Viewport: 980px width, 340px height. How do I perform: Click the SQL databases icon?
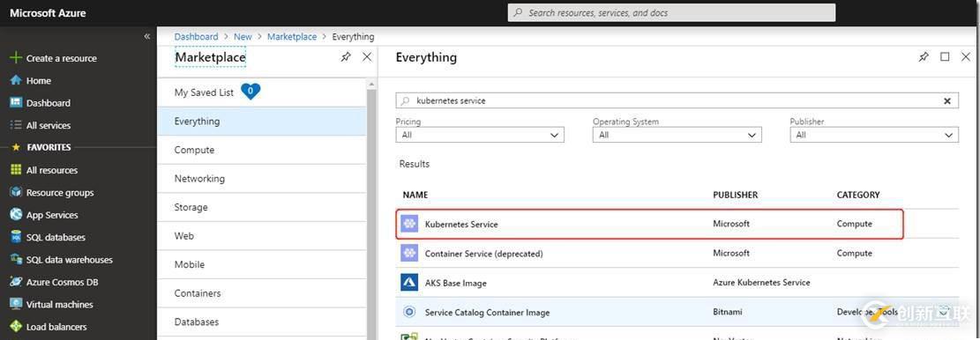16,237
